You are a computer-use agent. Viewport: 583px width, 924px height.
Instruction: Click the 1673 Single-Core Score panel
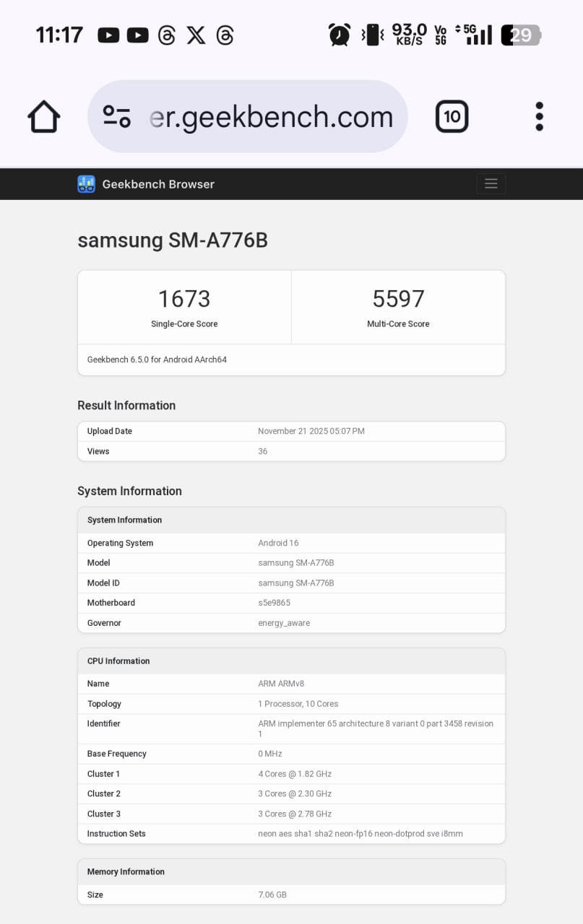(x=184, y=306)
